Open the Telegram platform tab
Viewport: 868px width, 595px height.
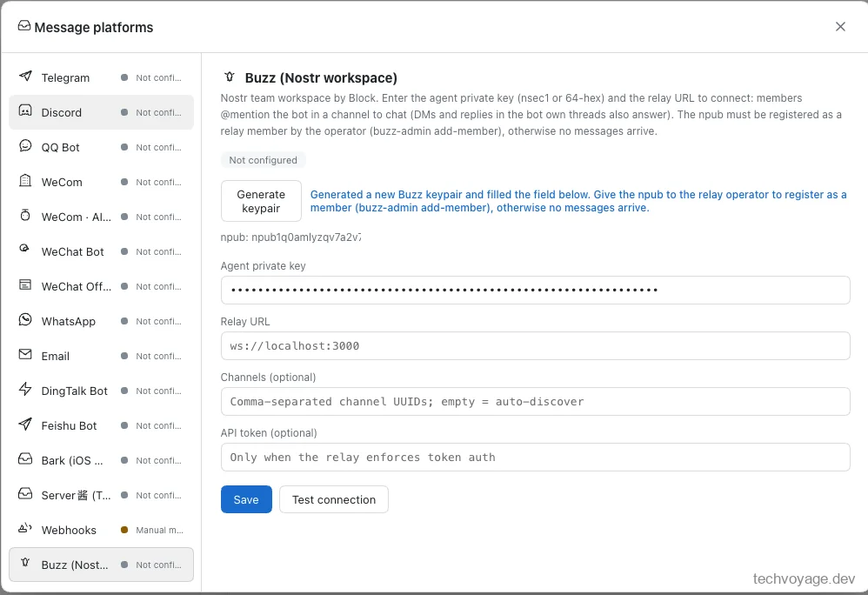click(101, 77)
